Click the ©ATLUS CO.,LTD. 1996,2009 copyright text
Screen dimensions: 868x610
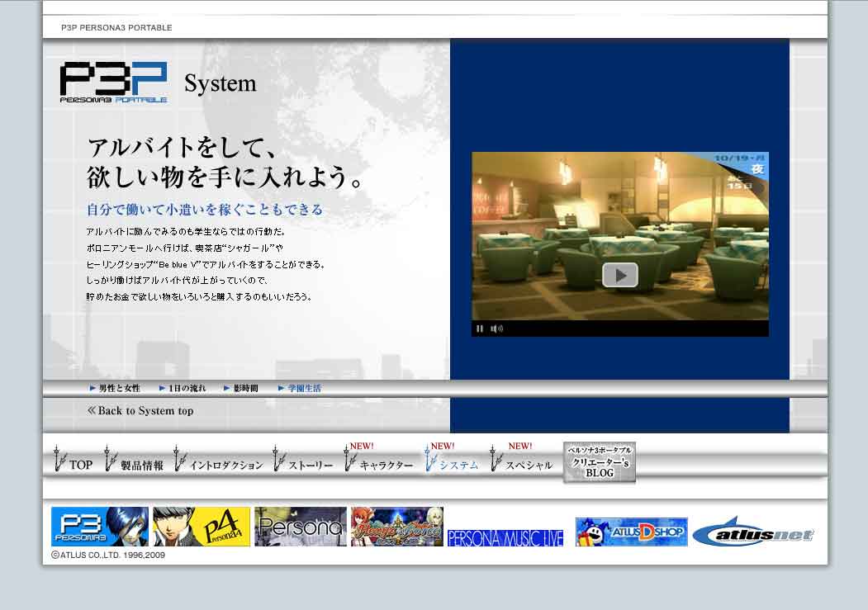[108, 555]
